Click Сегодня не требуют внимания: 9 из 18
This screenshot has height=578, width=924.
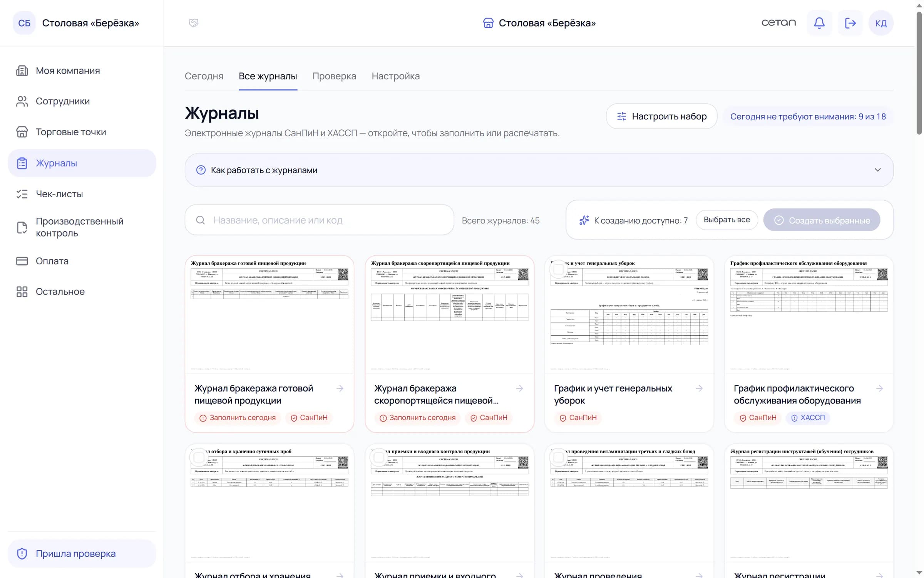click(808, 116)
